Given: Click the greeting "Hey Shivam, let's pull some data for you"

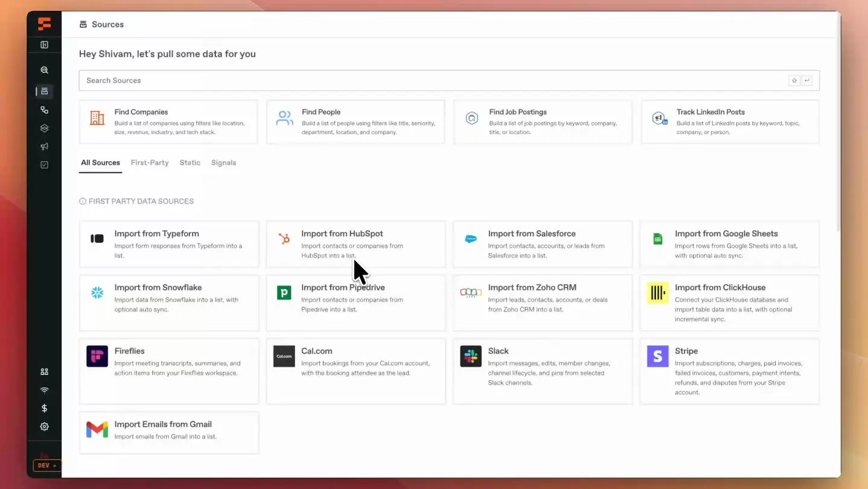Looking at the screenshot, I should [167, 54].
